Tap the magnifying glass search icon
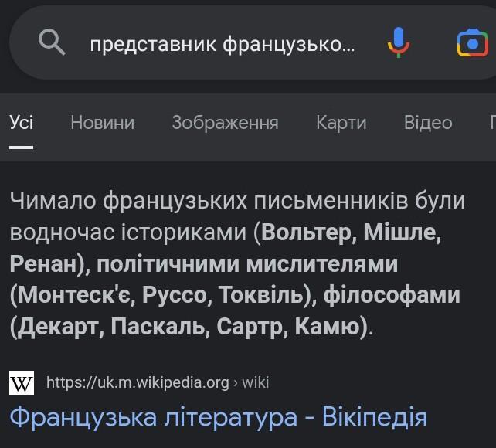 click(52, 42)
